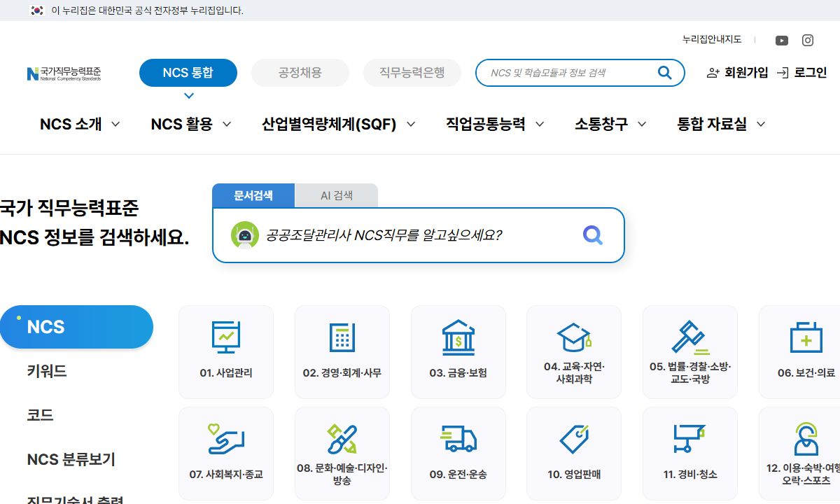Select the 11. 경비·청소 category icon
Viewport: 840px width, 504px height.
pyautogui.click(x=690, y=439)
